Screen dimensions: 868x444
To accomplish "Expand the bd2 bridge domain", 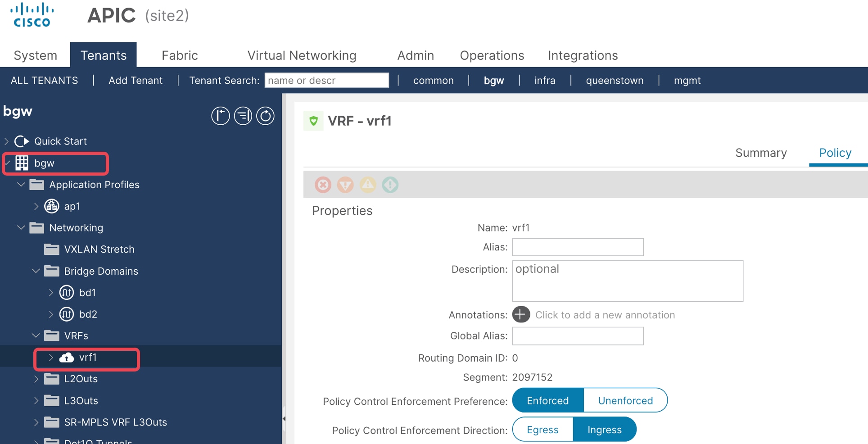I will pyautogui.click(x=51, y=314).
